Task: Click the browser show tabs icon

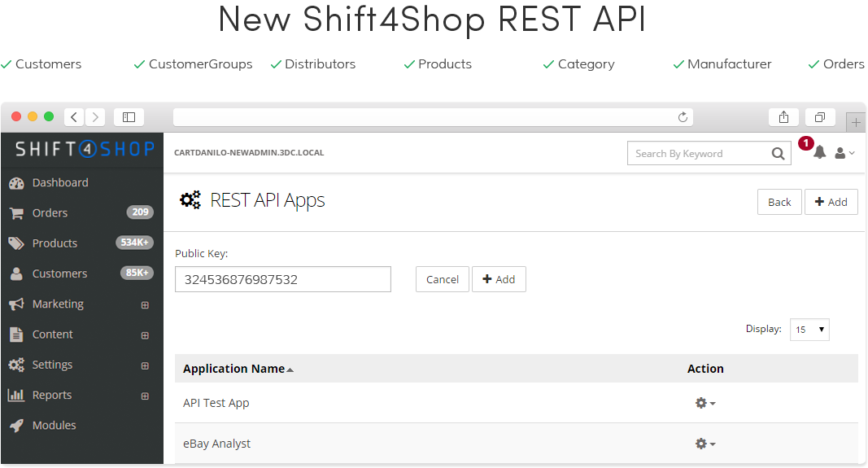Action: (820, 117)
